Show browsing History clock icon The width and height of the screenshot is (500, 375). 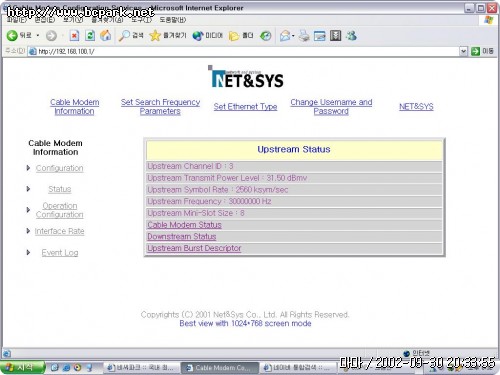265,35
